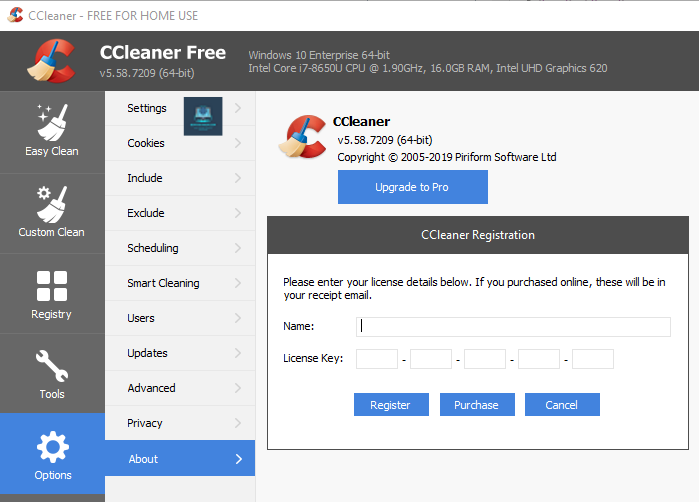Open the Cookies options page
Viewport: 699px width, 502px height.
tap(180, 143)
